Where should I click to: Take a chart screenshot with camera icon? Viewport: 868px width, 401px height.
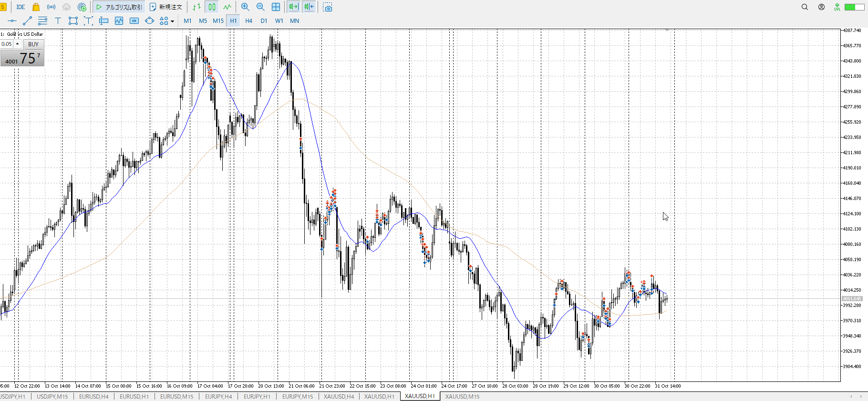click(328, 7)
